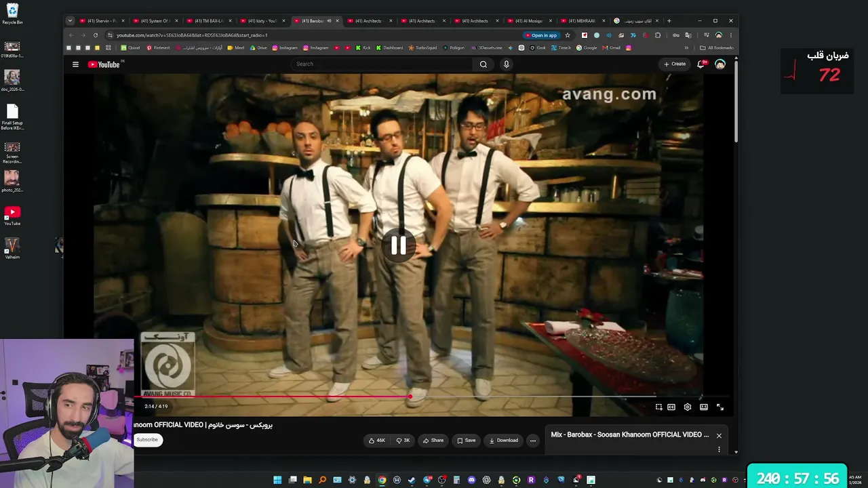
Task: Open ChatGPT from the taskbar
Action: point(486,480)
